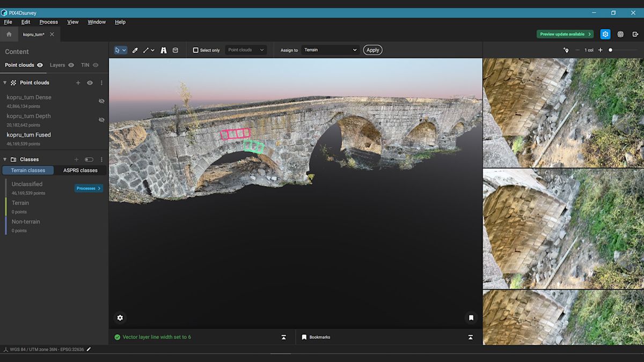
Task: Open the Assign to Terrain dropdown
Action: coord(330,50)
